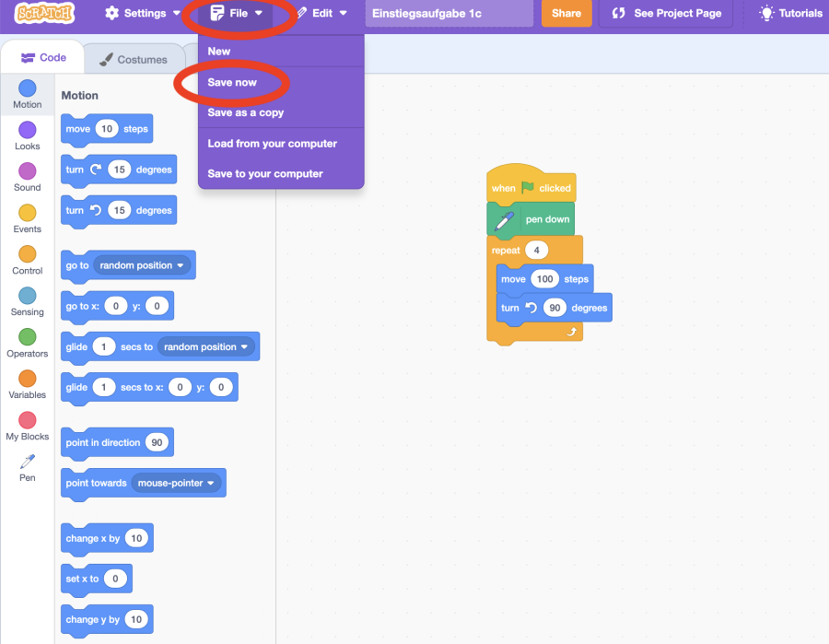Select the Motion category circle
The width and height of the screenshot is (829, 644).
pos(28,88)
